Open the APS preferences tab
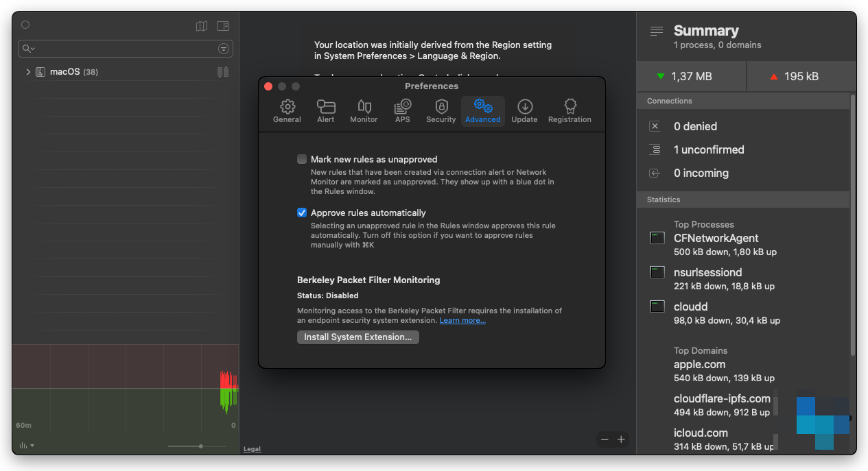Viewport: 868px width, 471px height. coord(403,111)
